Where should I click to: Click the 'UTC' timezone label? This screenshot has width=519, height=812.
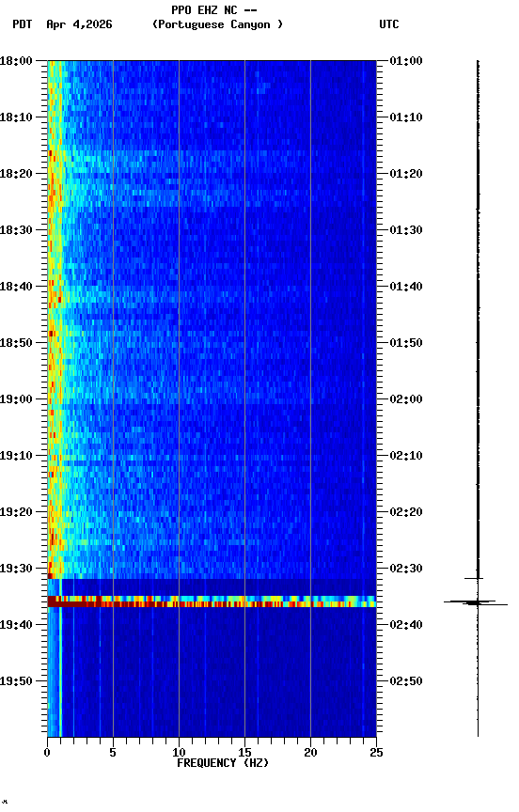pyautogui.click(x=389, y=24)
